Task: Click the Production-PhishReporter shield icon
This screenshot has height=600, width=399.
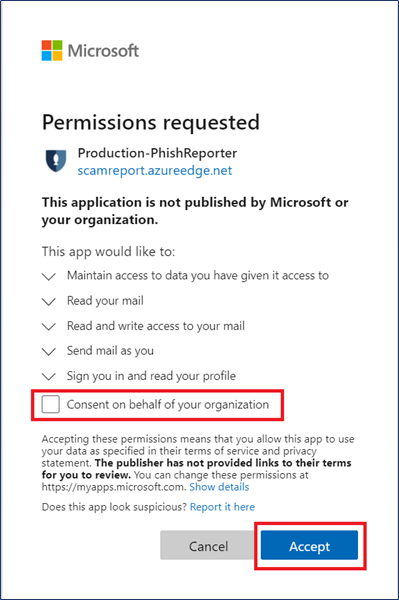Action: (56, 161)
